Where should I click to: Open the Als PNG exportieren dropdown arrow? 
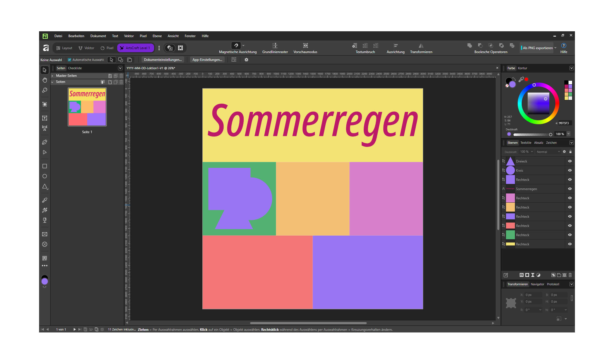pyautogui.click(x=555, y=48)
